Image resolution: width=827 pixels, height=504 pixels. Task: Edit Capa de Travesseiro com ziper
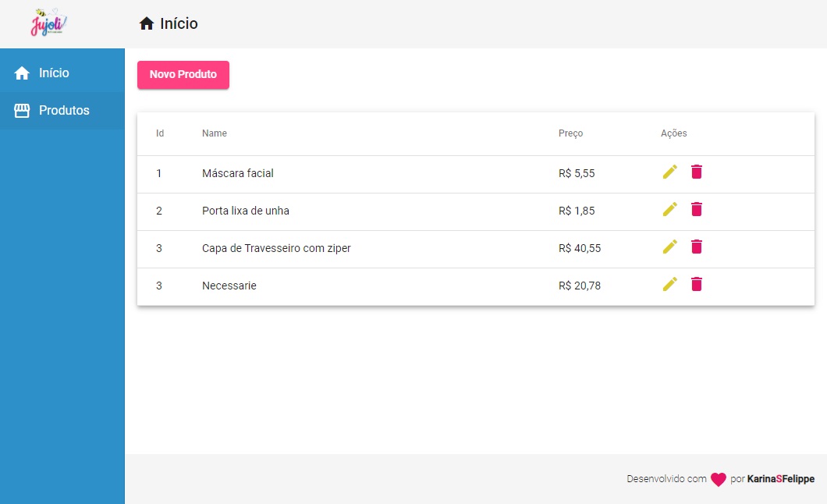pyautogui.click(x=670, y=247)
